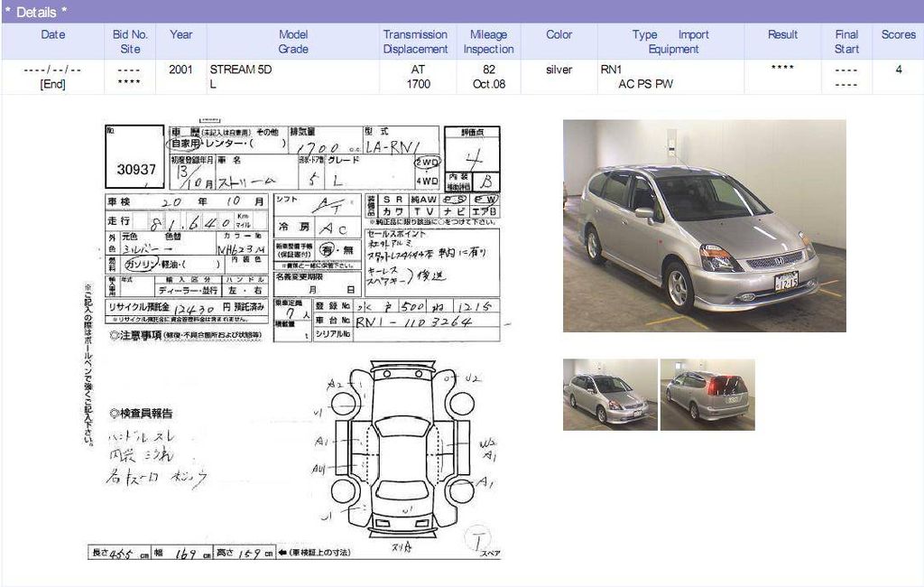
Task: Click the 'Site' header label
Action: pos(130,49)
